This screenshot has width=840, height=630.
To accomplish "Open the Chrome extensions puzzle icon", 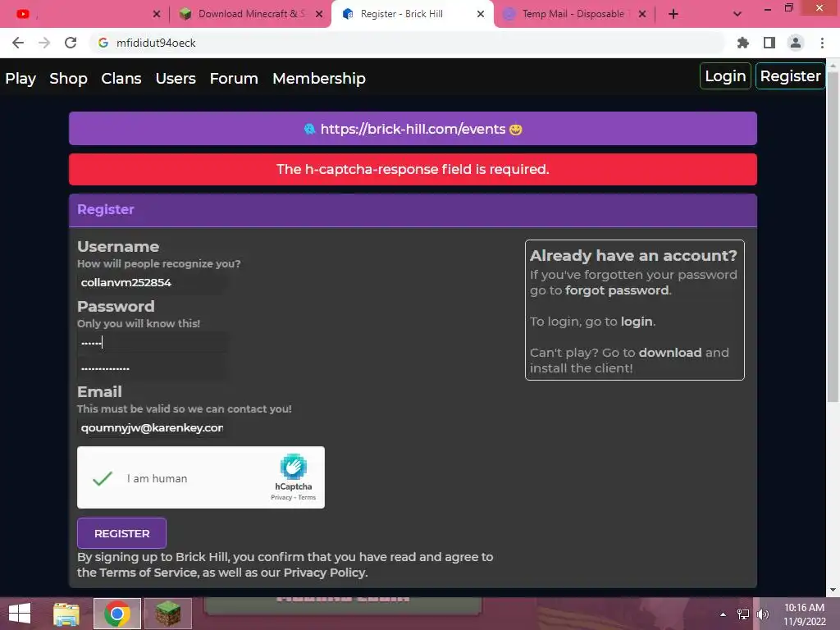I will point(743,43).
